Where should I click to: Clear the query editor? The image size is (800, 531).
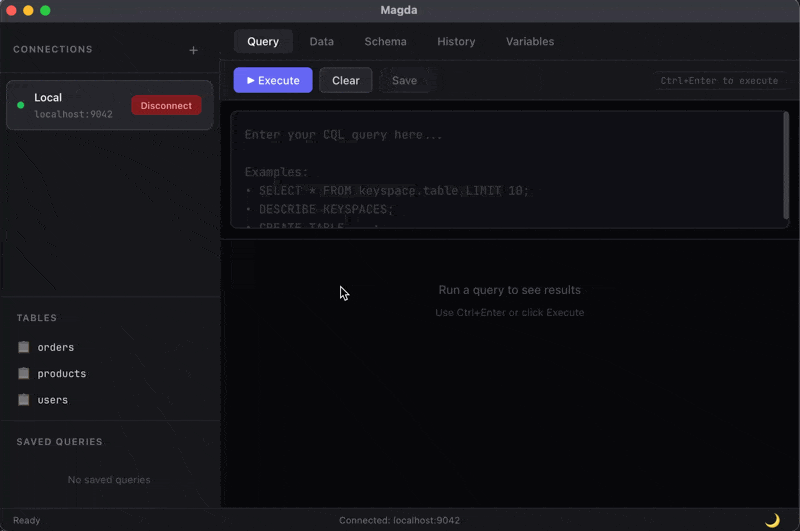345,80
